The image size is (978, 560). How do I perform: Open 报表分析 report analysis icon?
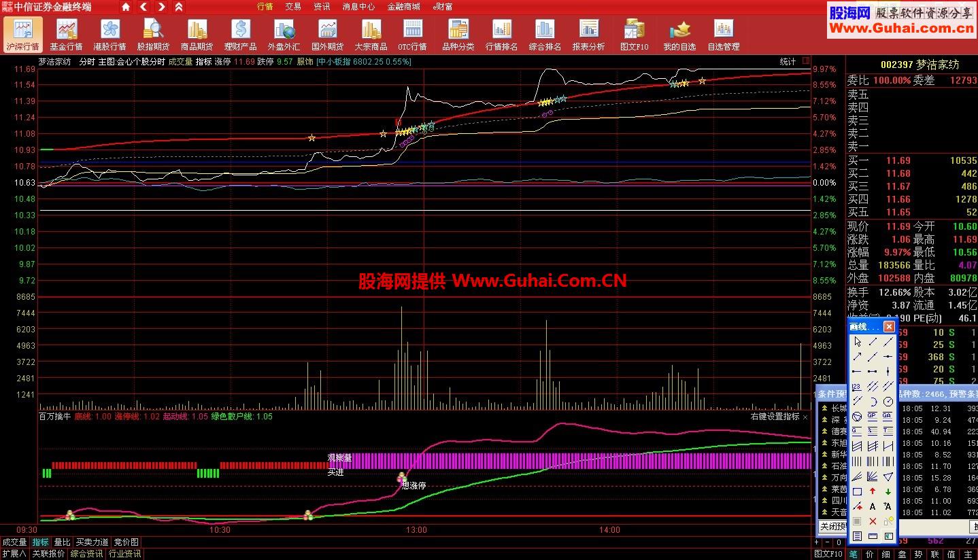(588, 35)
